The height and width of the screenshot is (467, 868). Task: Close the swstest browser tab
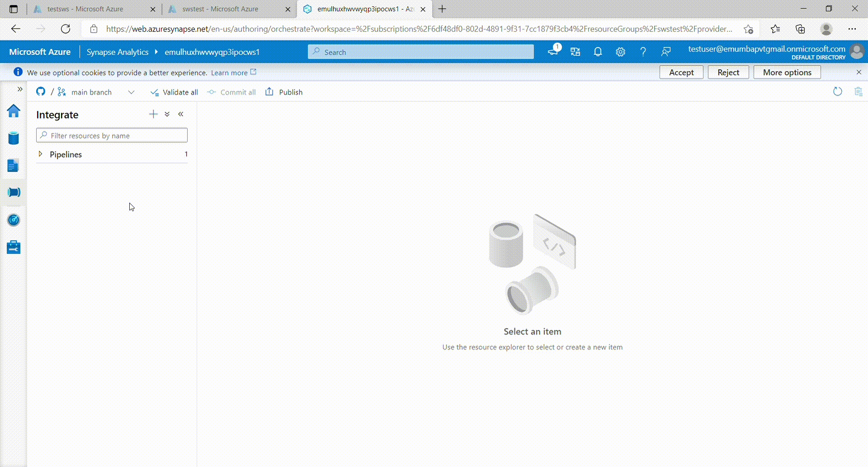[288, 9]
